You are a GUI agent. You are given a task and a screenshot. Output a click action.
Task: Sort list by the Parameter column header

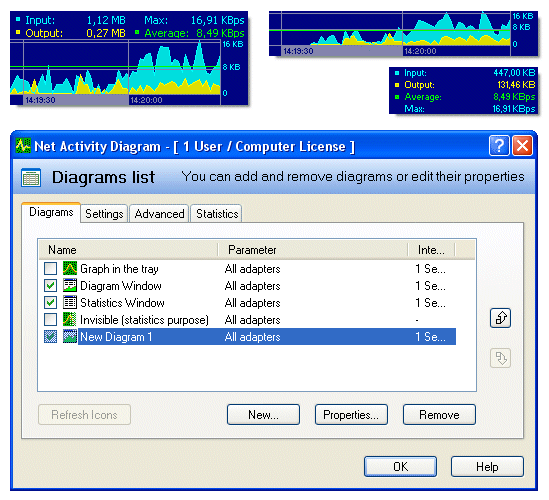(313, 250)
